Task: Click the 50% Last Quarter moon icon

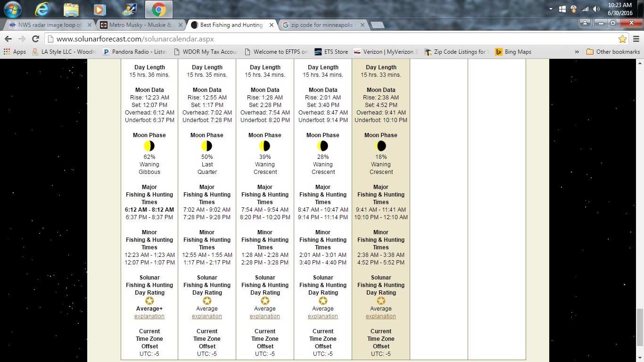Action: pos(206,146)
